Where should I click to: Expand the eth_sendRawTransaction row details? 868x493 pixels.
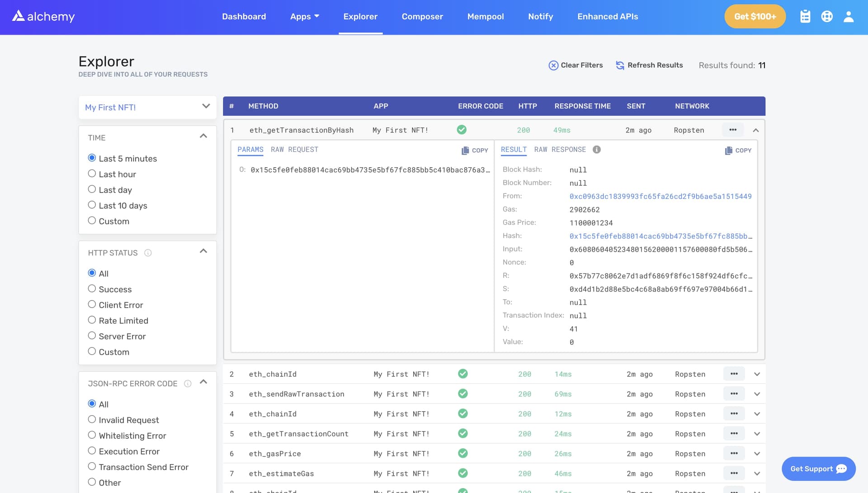[757, 394]
